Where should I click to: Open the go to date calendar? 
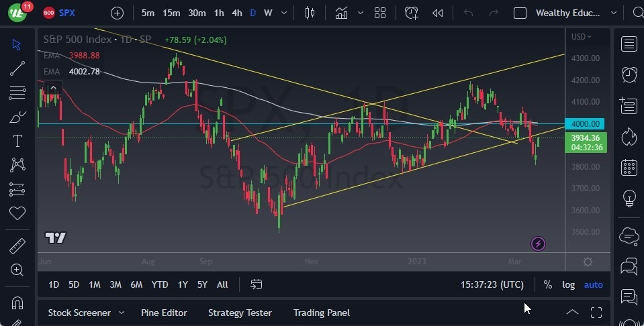pos(256,284)
